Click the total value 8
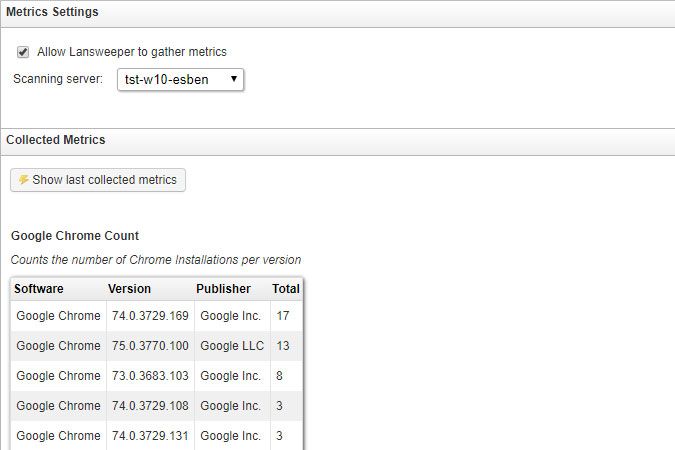 point(280,376)
